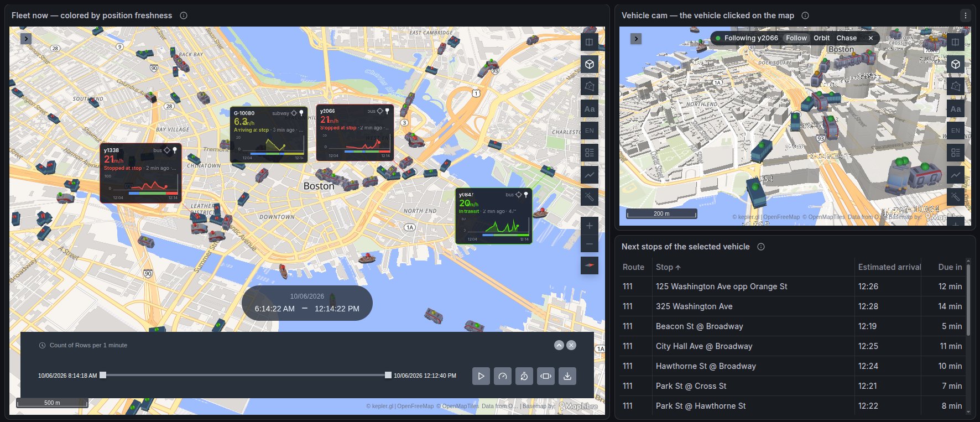The image size is (980, 422).
Task: Close the time playback panel
Action: 571,345
